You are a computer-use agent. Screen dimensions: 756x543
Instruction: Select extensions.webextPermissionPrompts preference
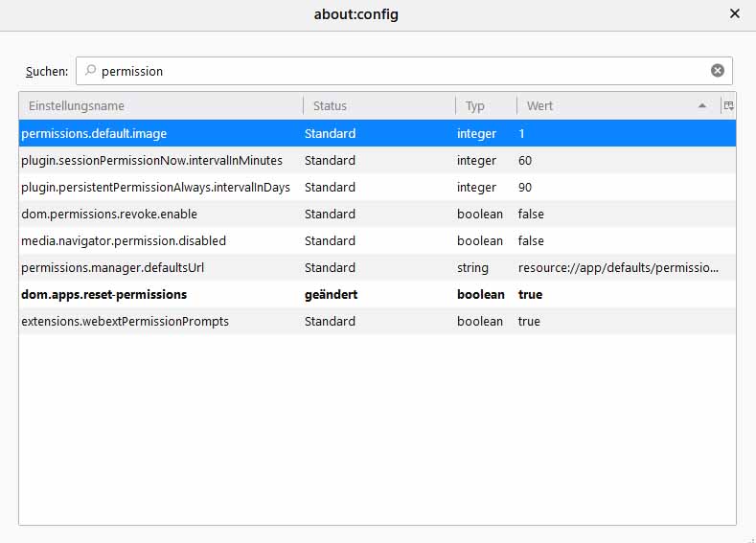[378, 322]
